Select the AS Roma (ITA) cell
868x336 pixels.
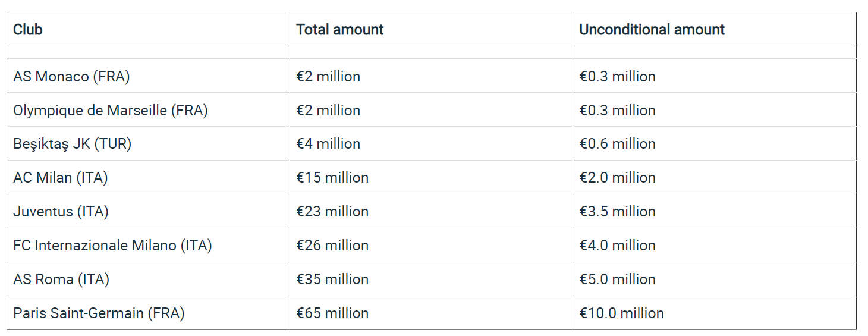click(x=148, y=279)
